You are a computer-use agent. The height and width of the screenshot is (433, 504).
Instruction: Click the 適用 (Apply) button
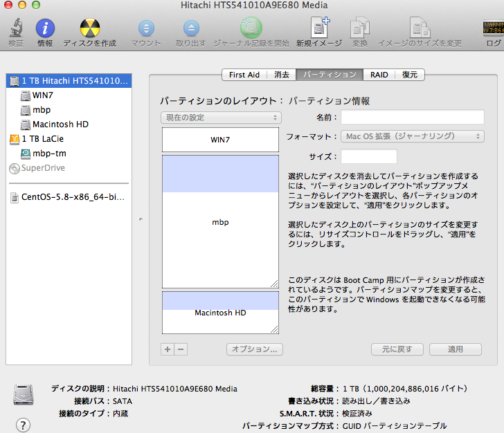point(455,349)
